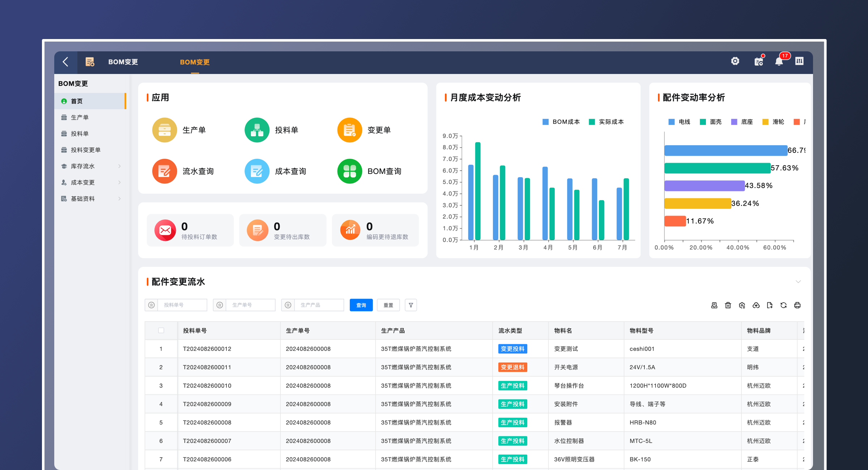
Task: Click the delete trash icon above table
Action: click(x=728, y=305)
